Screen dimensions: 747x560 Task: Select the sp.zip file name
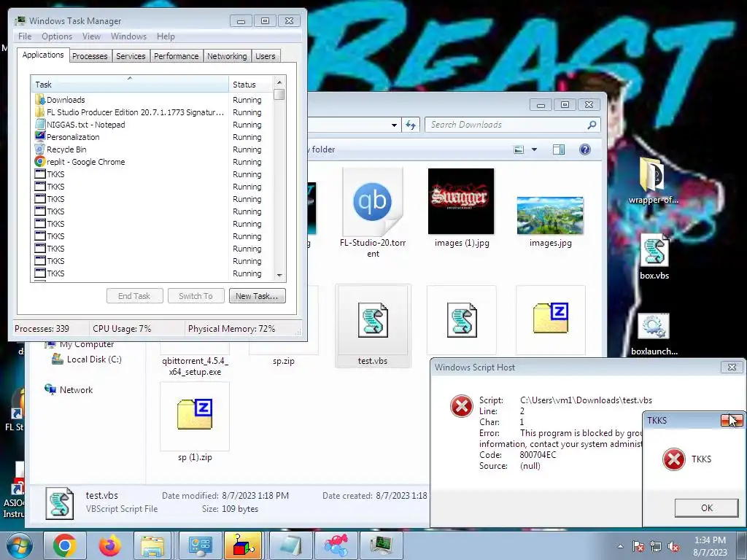[x=284, y=361]
